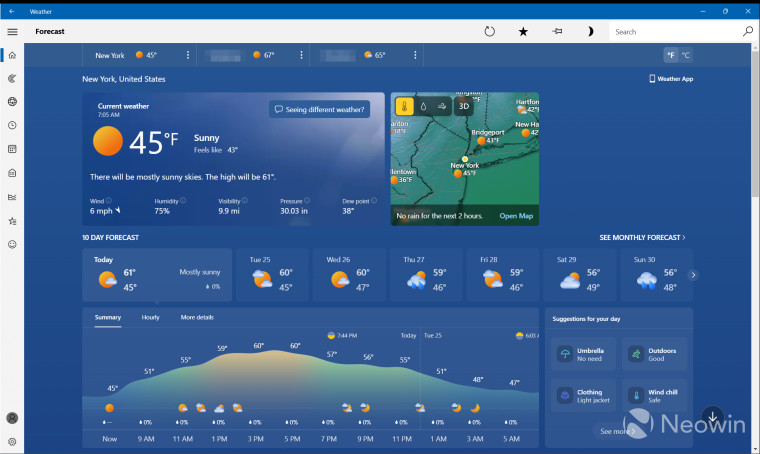Screen dimensions: 760x454
Task: Select Sat 29 forecast card
Action: (x=580, y=275)
